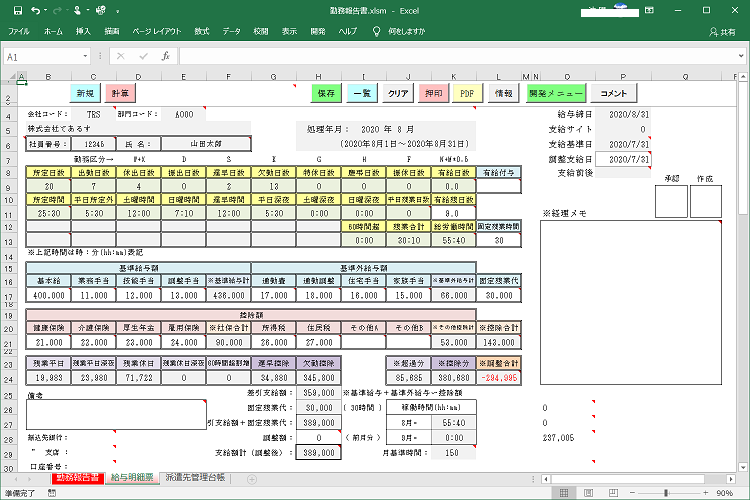Switch to the 給与明細票 sheet tab
The width and height of the screenshot is (750, 500).
(x=133, y=479)
